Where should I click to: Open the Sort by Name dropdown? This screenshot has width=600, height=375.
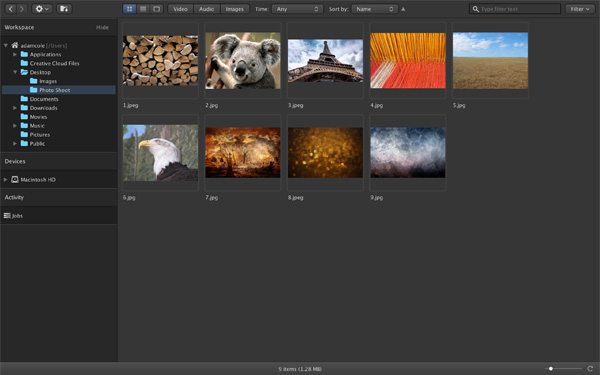click(374, 9)
